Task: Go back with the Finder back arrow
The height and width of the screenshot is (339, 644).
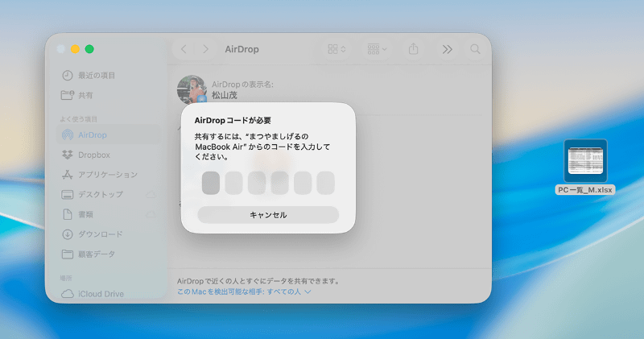Action: tap(184, 49)
